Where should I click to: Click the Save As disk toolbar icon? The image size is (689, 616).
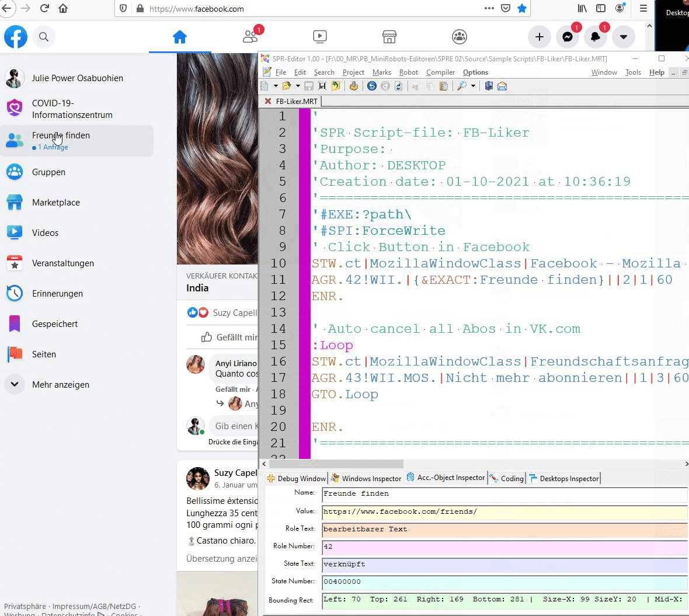322,86
